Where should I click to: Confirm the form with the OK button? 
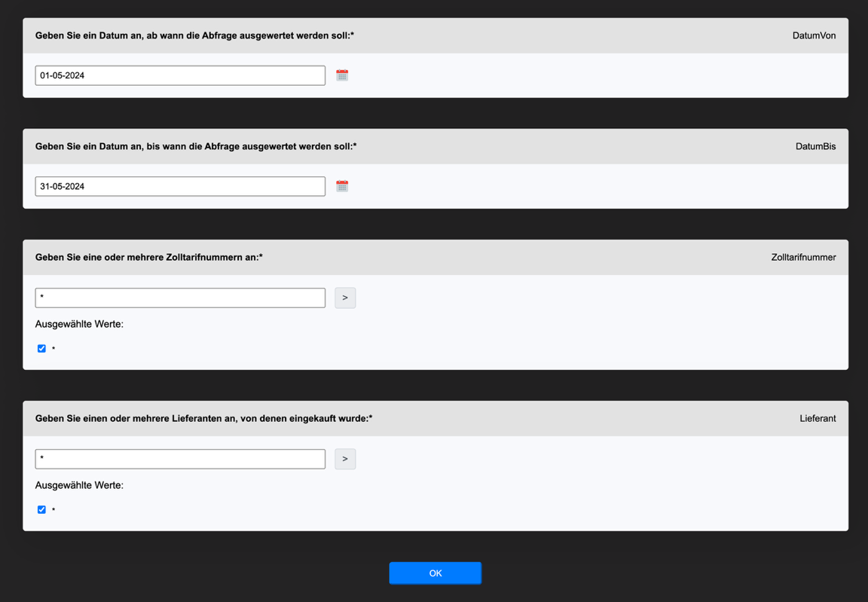pyautogui.click(x=435, y=573)
